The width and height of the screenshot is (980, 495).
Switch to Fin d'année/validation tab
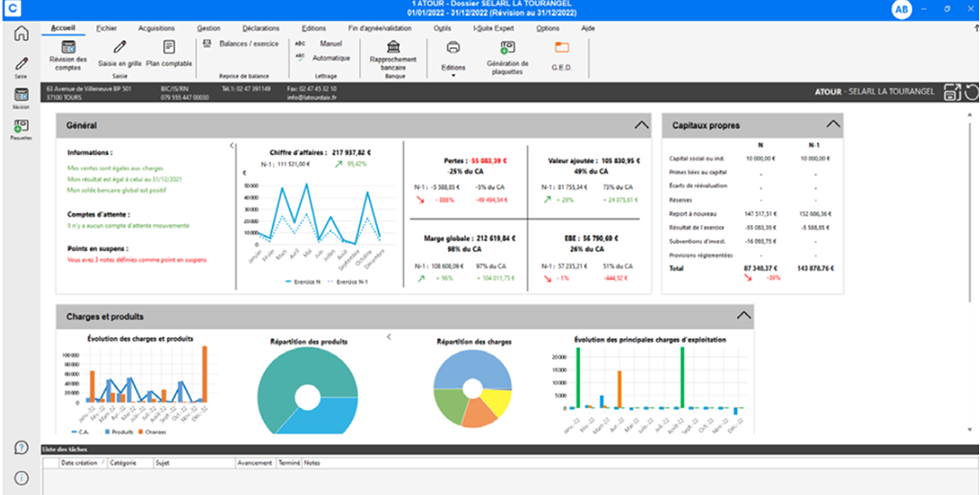[x=379, y=28]
